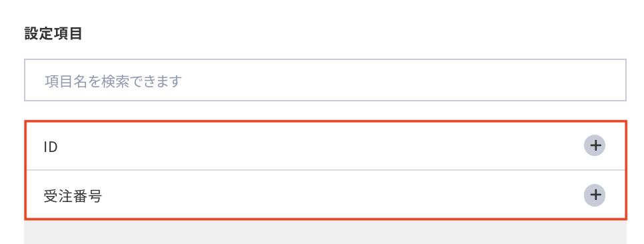Click empty space in the ID row
The width and height of the screenshot is (644, 244).
point(321,146)
